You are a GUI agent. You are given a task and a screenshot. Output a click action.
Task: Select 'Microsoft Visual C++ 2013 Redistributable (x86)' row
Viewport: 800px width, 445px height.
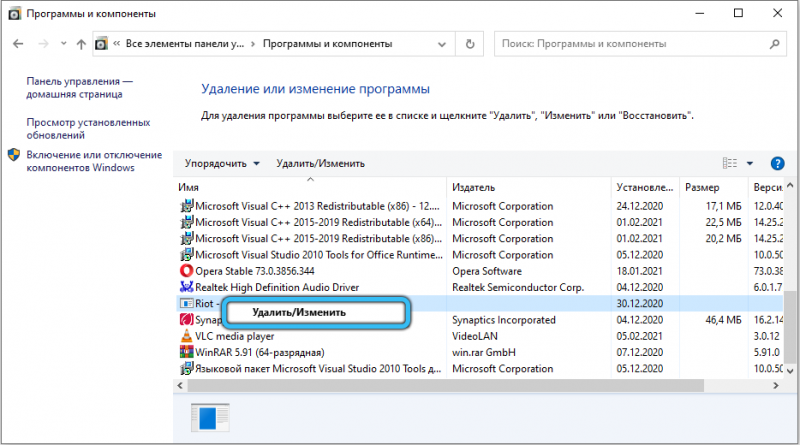pos(480,206)
